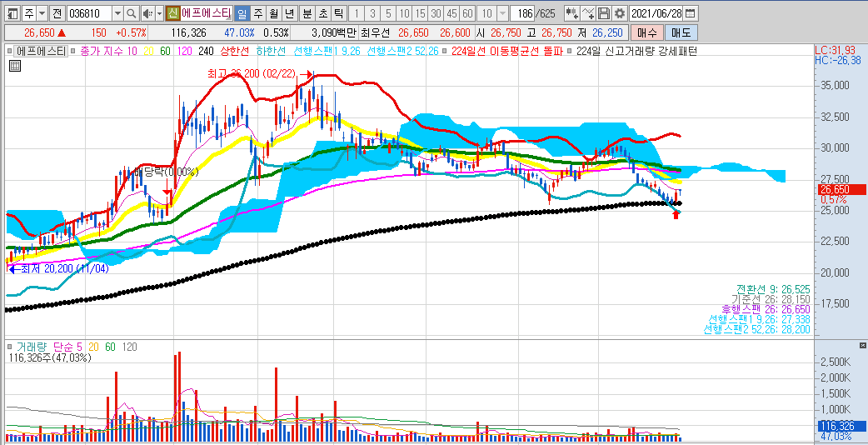The height and width of the screenshot is (445, 868).
Task: Toggle the left side panel icon
Action: tap(12, 13)
